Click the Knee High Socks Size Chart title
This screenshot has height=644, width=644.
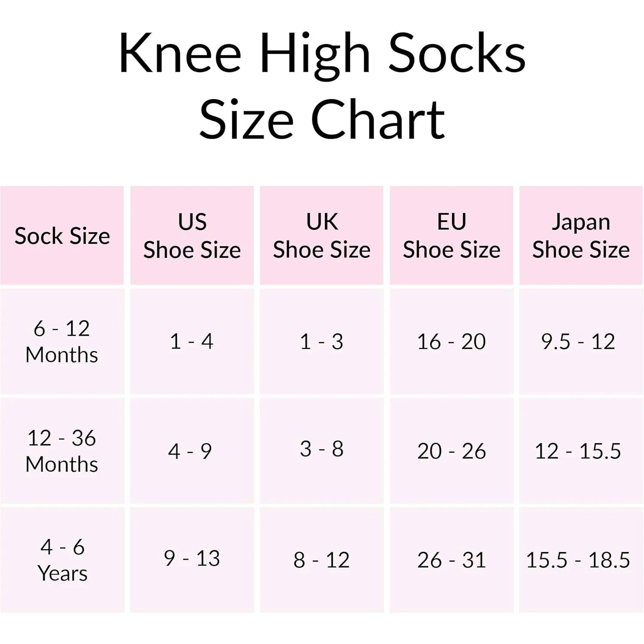[x=322, y=86]
